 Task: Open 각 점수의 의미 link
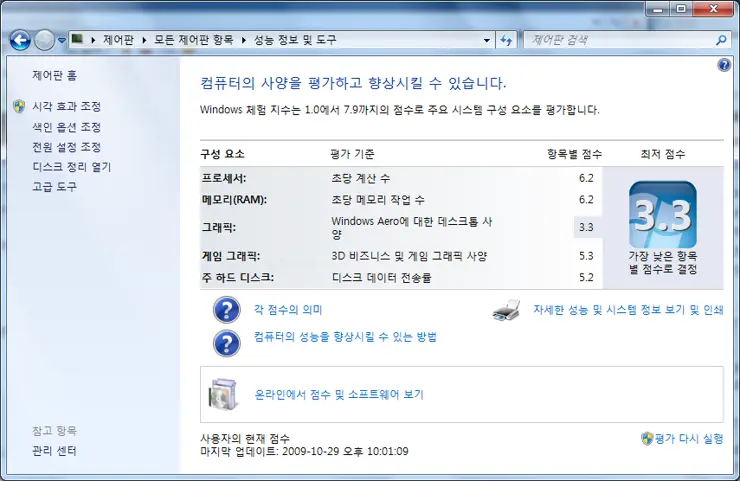288,310
